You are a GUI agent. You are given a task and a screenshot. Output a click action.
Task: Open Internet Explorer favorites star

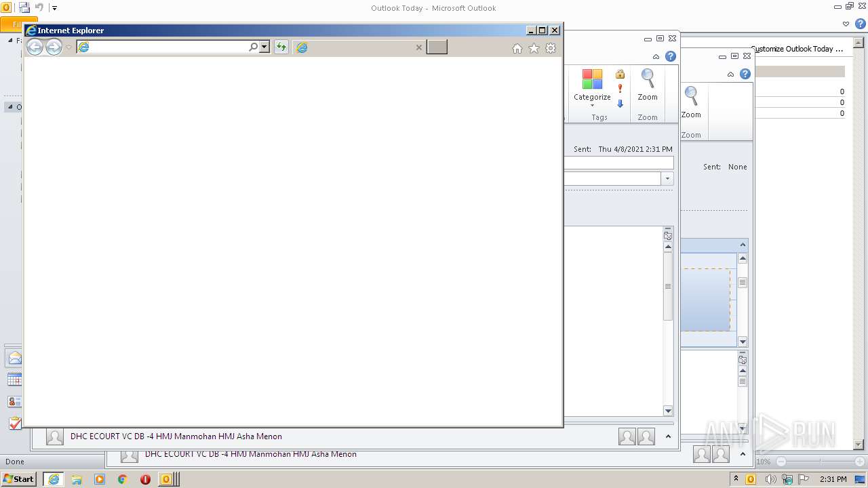click(534, 48)
